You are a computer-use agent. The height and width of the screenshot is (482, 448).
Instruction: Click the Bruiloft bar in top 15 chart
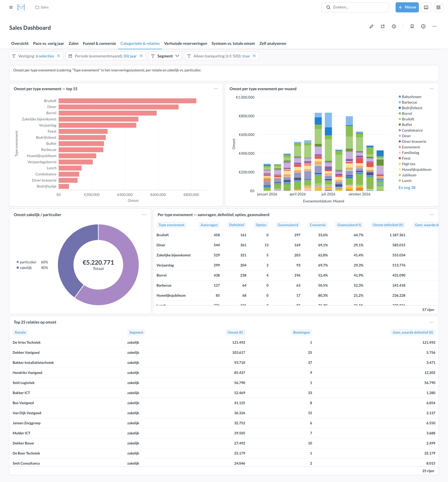coord(127,101)
